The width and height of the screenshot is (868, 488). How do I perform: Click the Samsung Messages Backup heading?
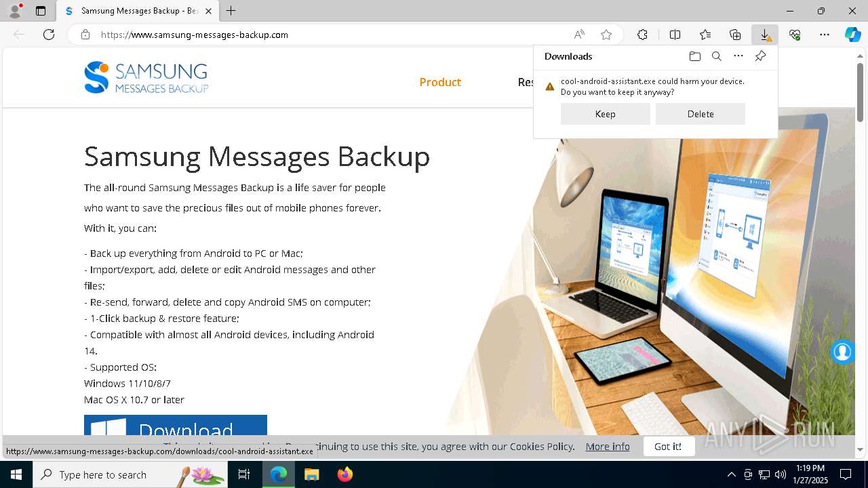[257, 156]
